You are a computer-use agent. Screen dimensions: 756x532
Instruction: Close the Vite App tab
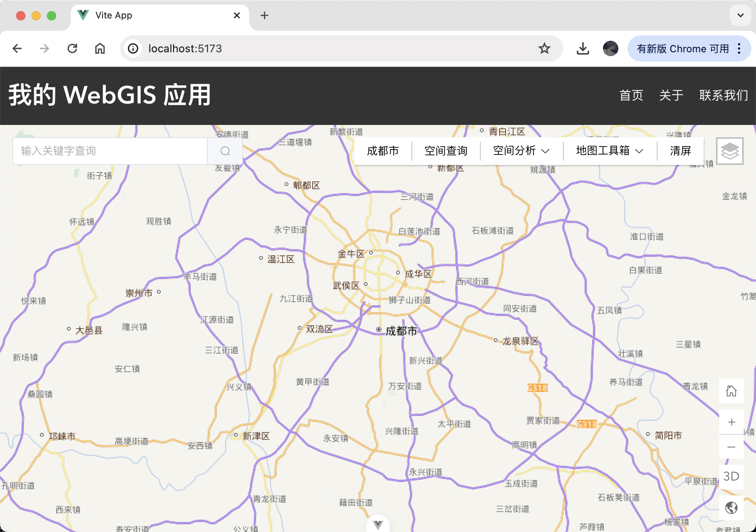(237, 15)
